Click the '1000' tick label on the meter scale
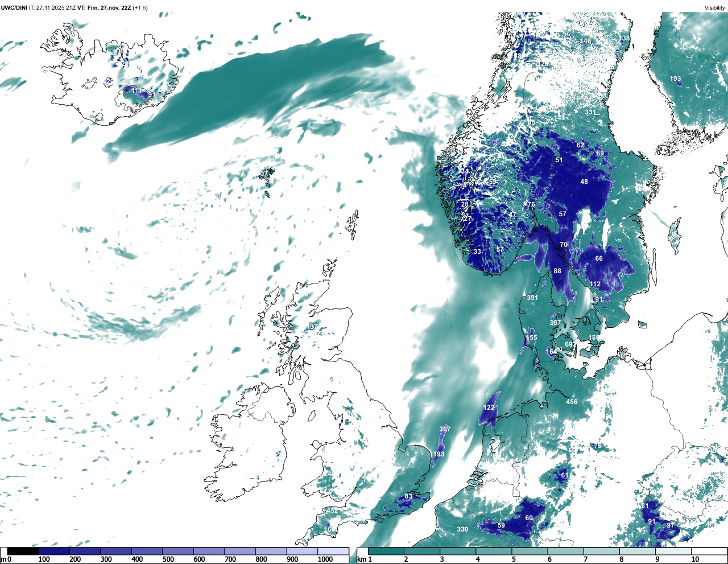The height and width of the screenshot is (564, 728). coord(325,559)
